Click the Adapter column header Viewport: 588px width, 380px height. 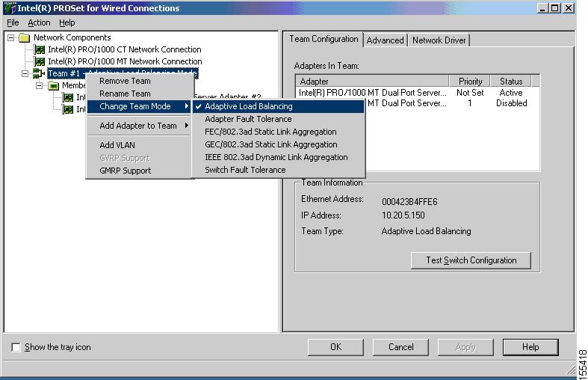point(372,82)
